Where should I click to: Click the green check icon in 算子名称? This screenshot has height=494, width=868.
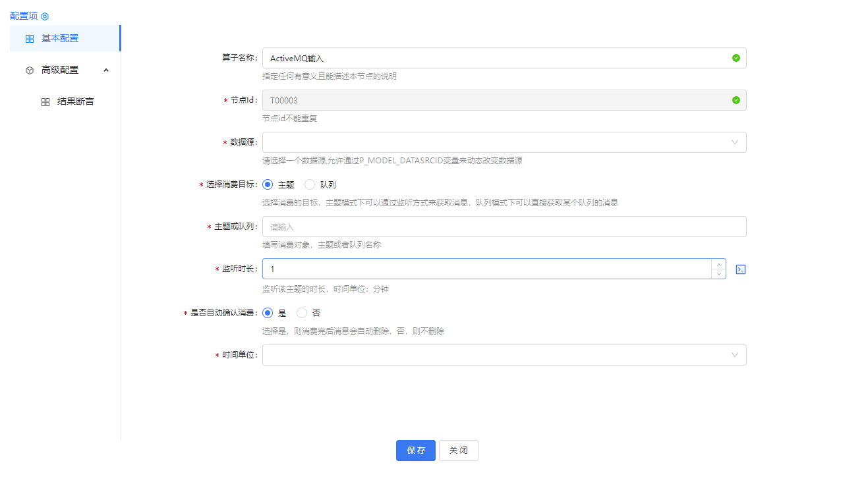click(x=736, y=58)
